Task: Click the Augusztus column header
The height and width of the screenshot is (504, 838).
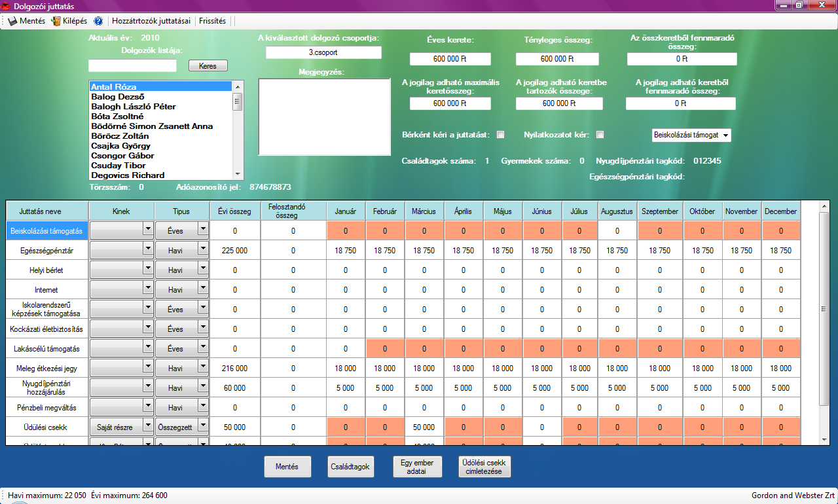Action: pos(616,211)
